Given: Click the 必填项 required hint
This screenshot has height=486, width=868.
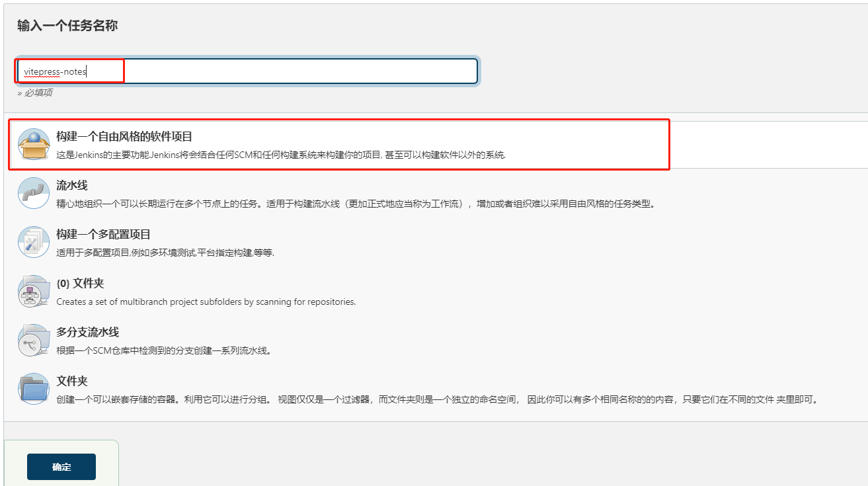Looking at the screenshot, I should coord(35,93).
